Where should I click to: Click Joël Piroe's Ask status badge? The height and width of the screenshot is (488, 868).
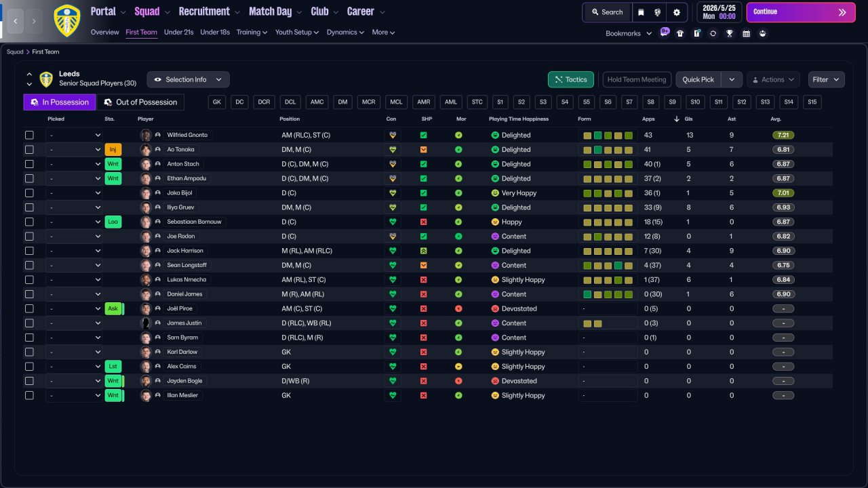tap(113, 308)
